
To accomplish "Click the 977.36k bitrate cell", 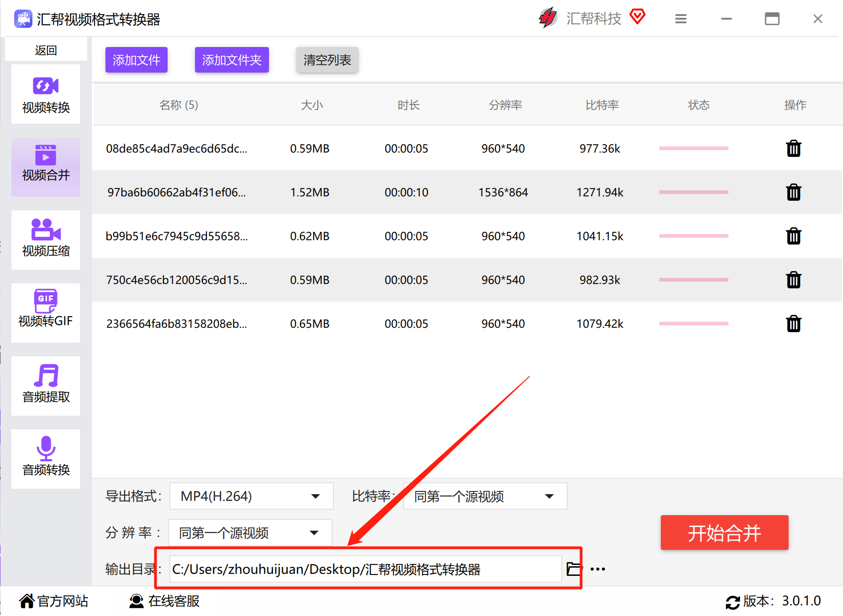I will tap(600, 148).
